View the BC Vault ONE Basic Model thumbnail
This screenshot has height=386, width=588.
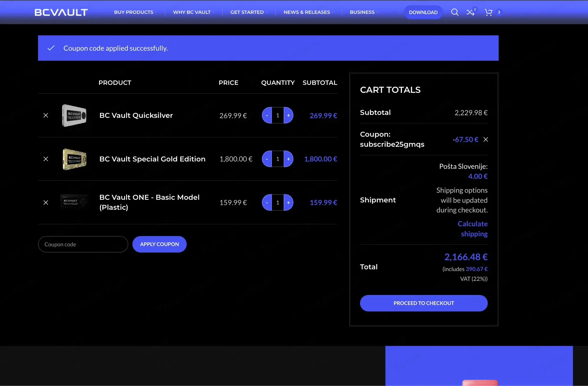point(74,202)
